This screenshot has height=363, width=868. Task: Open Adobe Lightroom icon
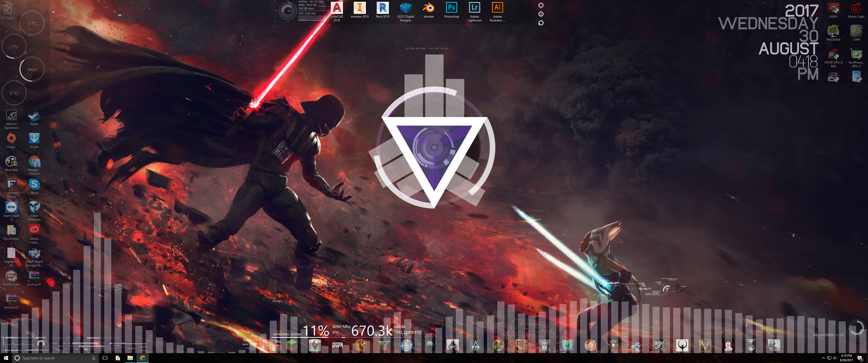pyautogui.click(x=474, y=11)
